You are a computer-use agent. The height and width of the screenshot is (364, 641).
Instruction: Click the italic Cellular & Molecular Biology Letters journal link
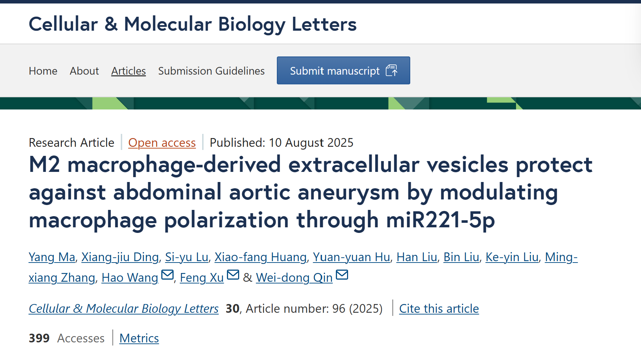[x=124, y=309]
